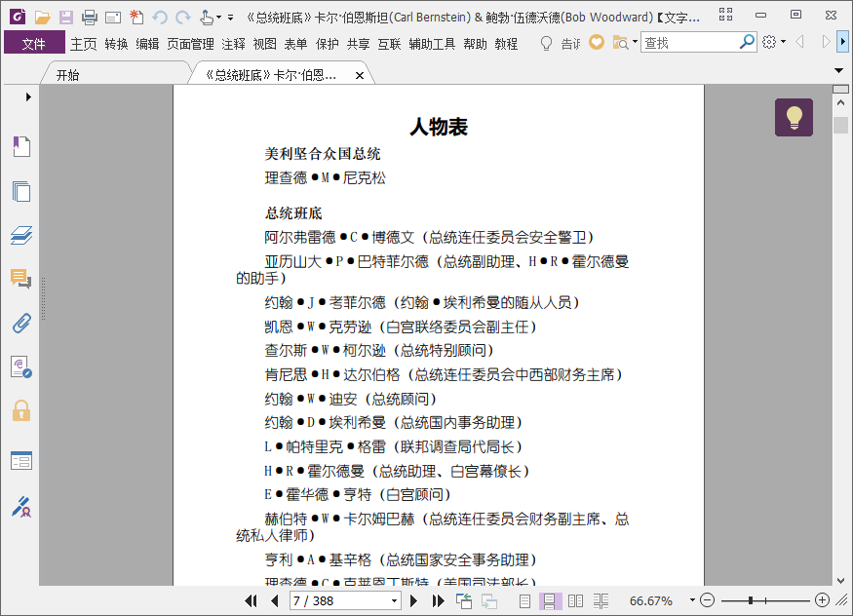Open the Layers panel in sidebar

[21, 236]
